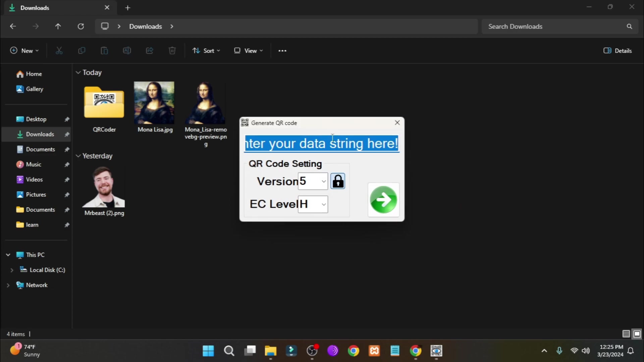Click the Windows Start button
This screenshot has width=644, height=362.
(x=208, y=351)
